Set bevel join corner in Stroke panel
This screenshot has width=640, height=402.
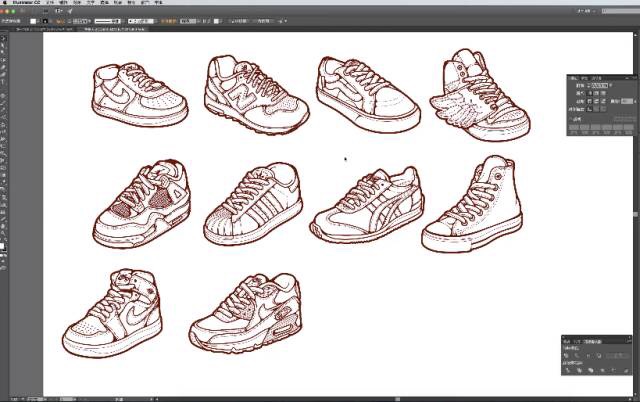pos(603,101)
